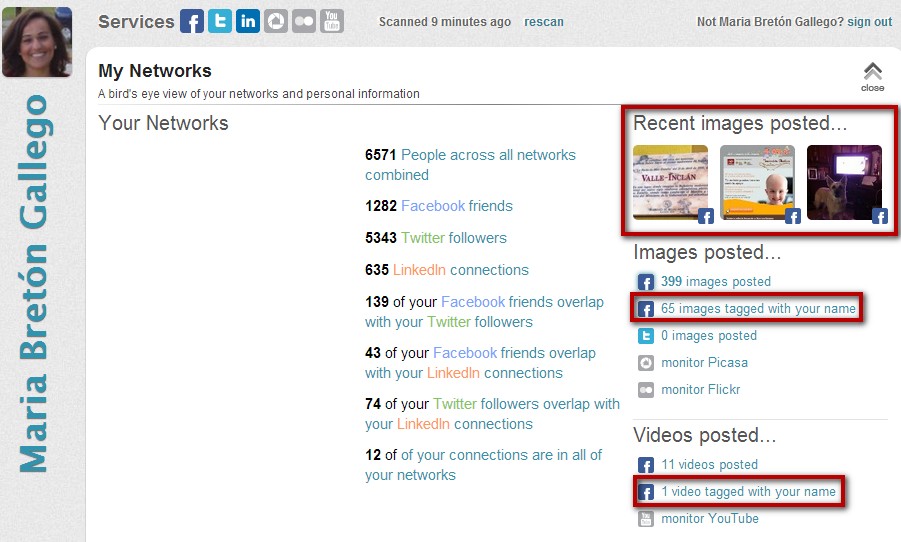The width and height of the screenshot is (901, 542).
Task: Click the Services label
Action: coord(136,22)
